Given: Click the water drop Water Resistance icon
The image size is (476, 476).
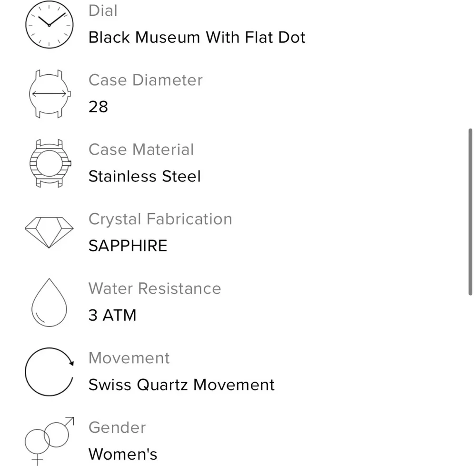Looking at the screenshot, I should (49, 302).
